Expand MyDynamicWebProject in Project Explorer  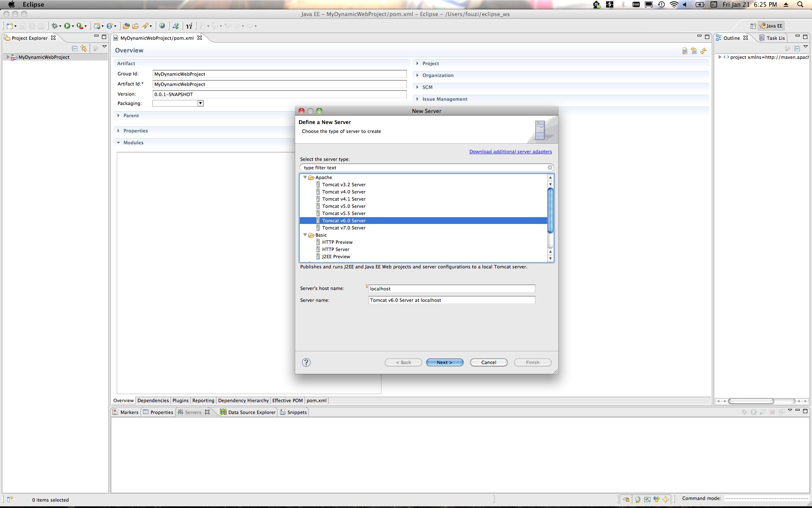pyautogui.click(x=8, y=57)
